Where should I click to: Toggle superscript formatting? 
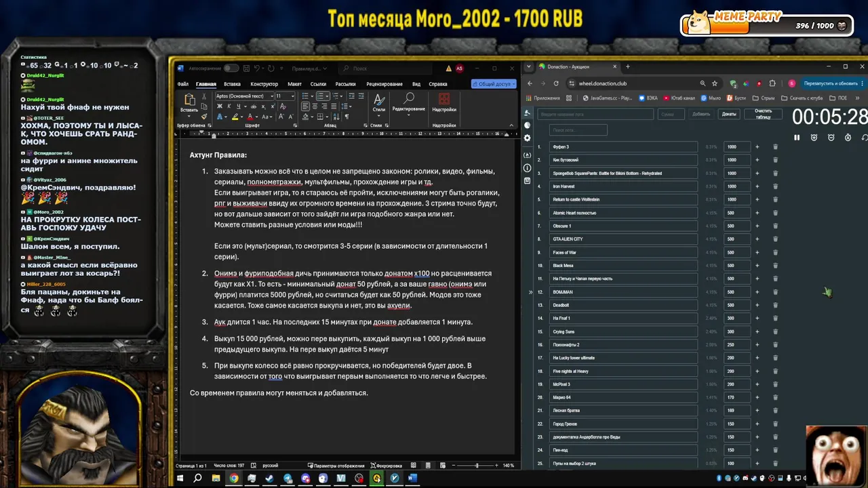coord(273,106)
